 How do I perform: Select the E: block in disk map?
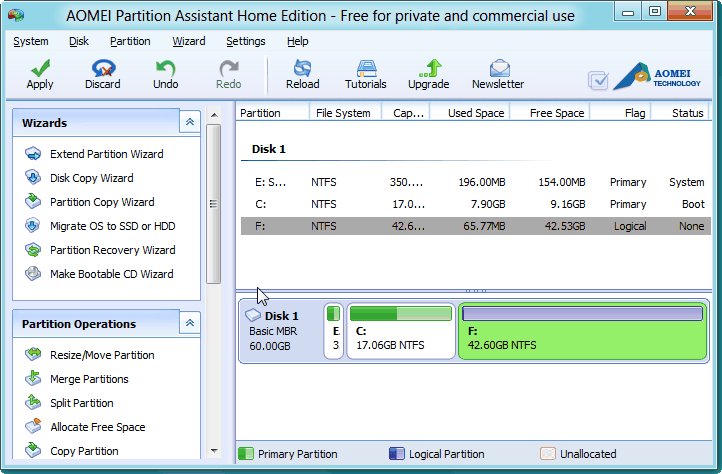(333, 331)
